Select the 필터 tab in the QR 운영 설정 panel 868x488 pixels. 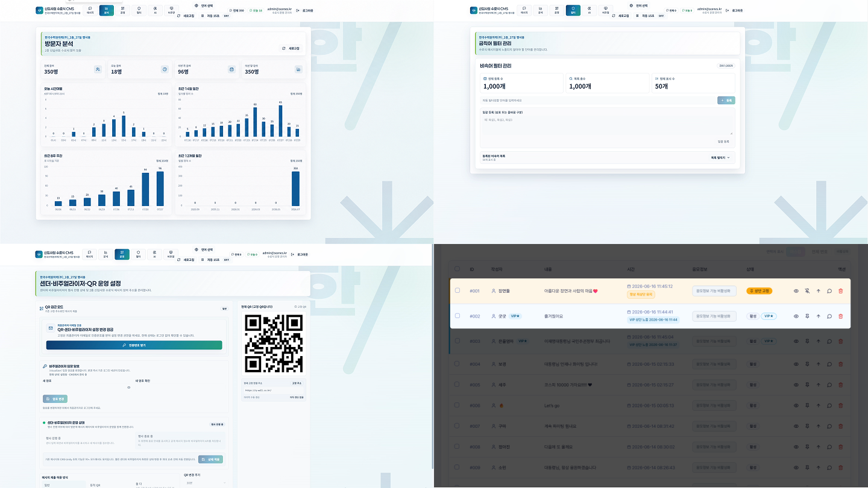(x=138, y=254)
